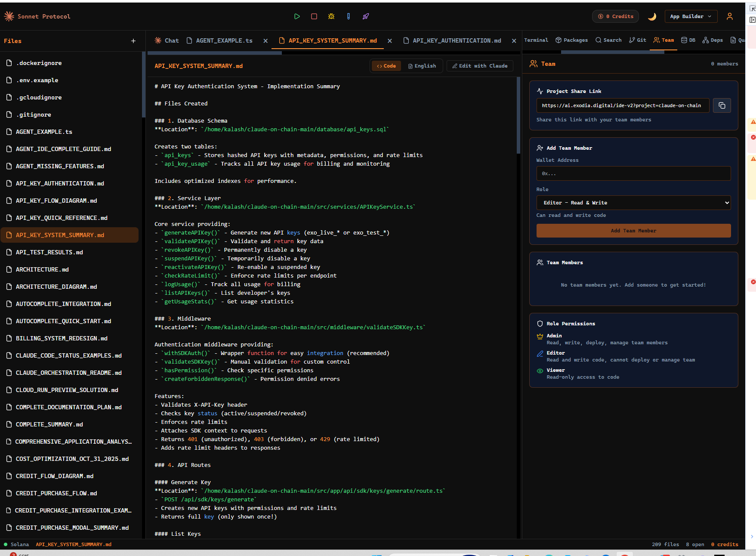Open the App Builder dropdown
Screen dimensions: 756x556
(x=691, y=16)
